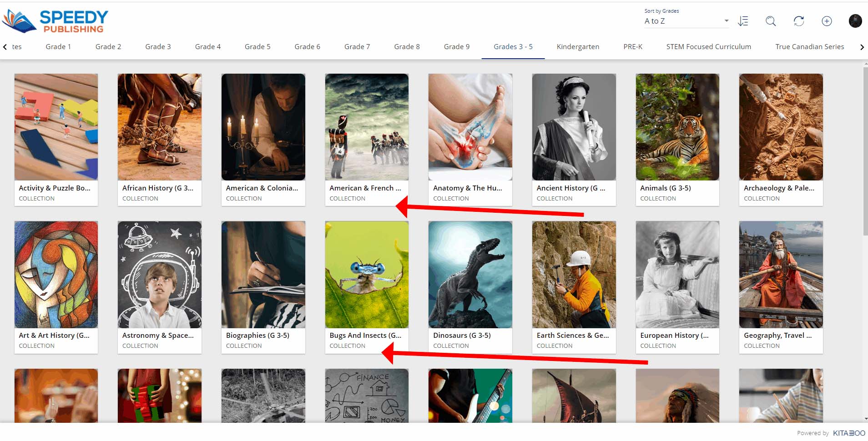The image size is (868, 441).
Task: Open Anatomy & The Human collection cover
Action: click(470, 127)
